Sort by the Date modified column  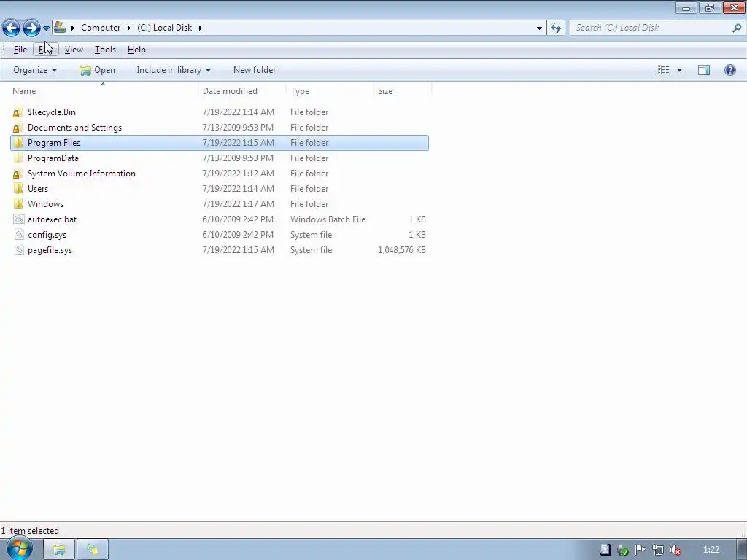(241, 91)
